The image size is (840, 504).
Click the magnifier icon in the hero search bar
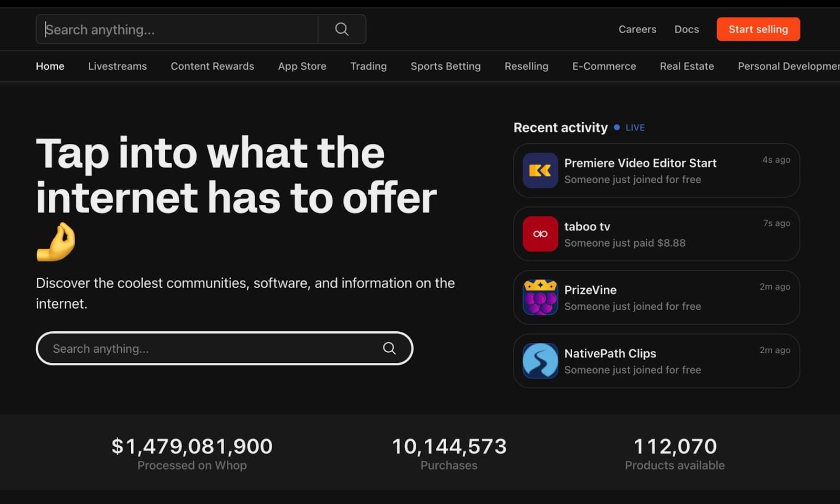click(x=389, y=348)
